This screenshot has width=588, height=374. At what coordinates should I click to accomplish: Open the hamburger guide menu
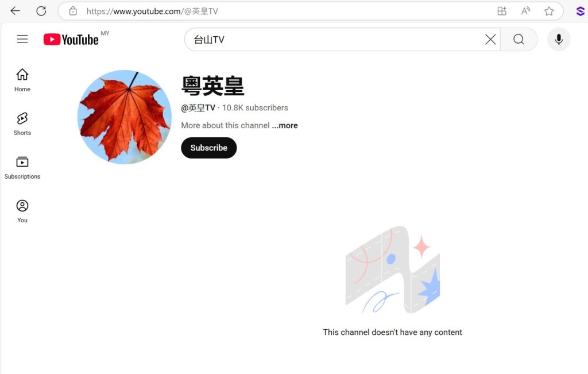pyautogui.click(x=22, y=39)
